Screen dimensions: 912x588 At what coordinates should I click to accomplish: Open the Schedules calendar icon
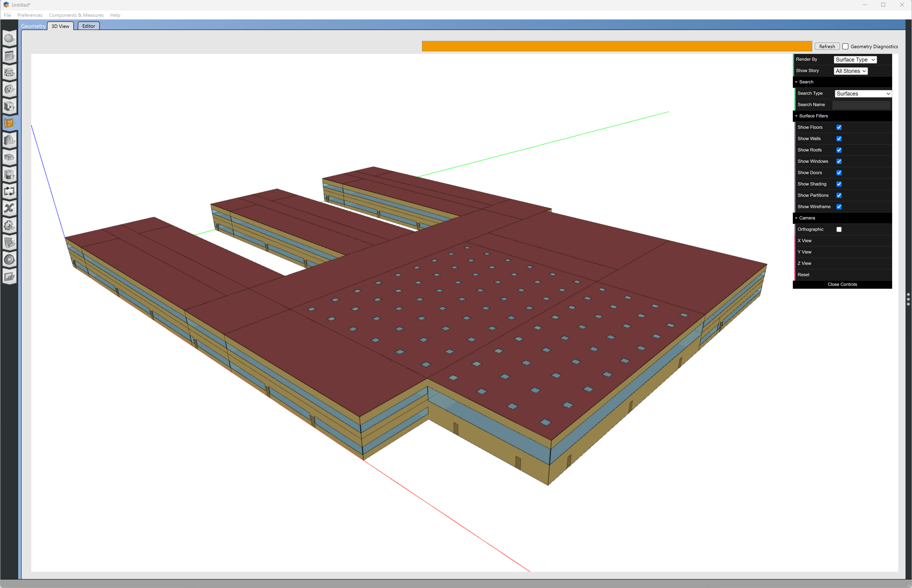tap(9, 56)
